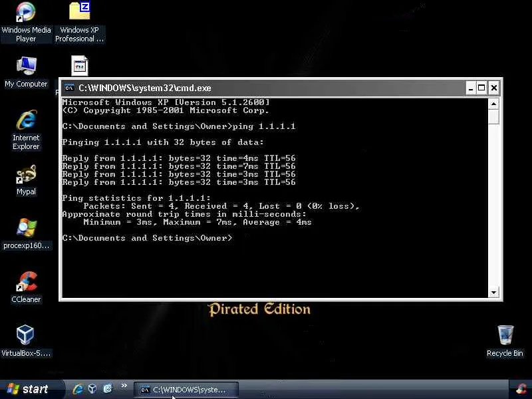This screenshot has width=532, height=399.
Task: Close the cmd.exe window
Action: (x=494, y=88)
